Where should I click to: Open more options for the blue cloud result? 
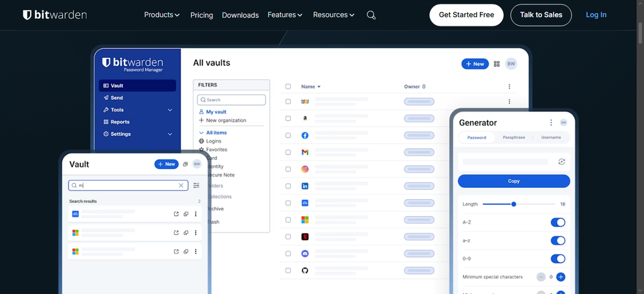click(x=196, y=214)
